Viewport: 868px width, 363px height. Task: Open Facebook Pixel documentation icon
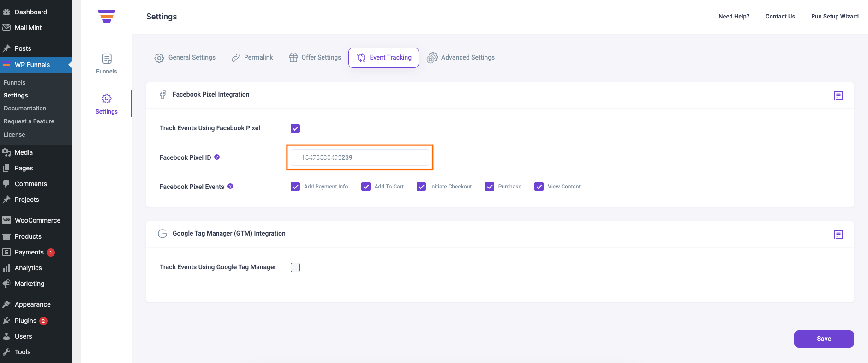(x=838, y=96)
